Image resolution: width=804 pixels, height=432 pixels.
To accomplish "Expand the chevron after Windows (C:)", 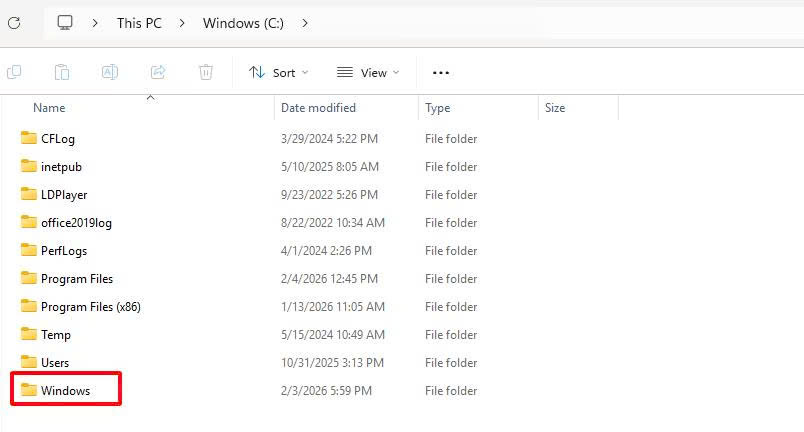I will click(305, 23).
